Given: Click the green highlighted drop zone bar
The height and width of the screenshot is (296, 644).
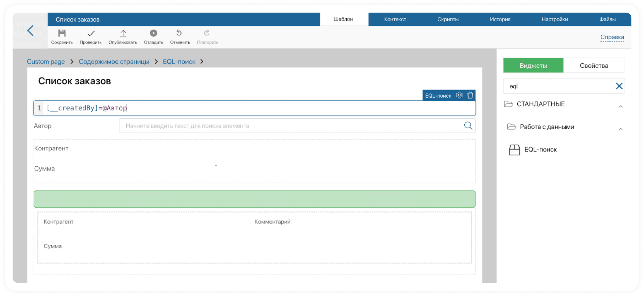Looking at the screenshot, I should [x=254, y=199].
